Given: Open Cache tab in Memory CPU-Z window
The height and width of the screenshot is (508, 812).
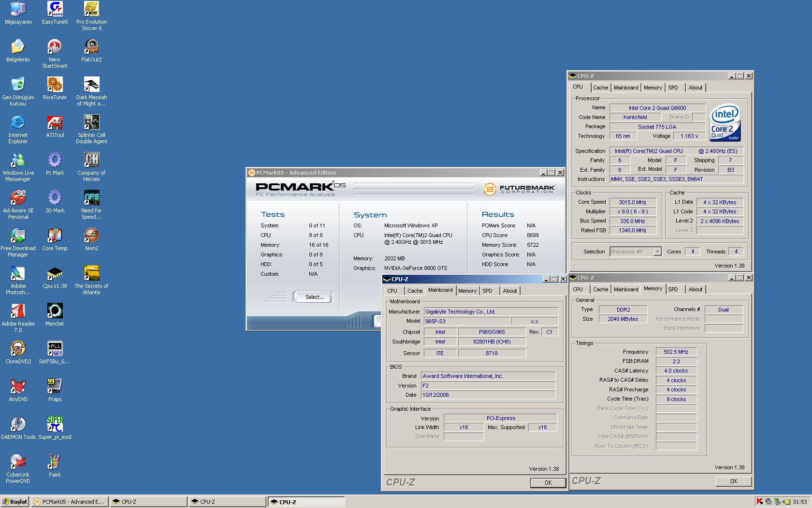Looking at the screenshot, I should 600,289.
